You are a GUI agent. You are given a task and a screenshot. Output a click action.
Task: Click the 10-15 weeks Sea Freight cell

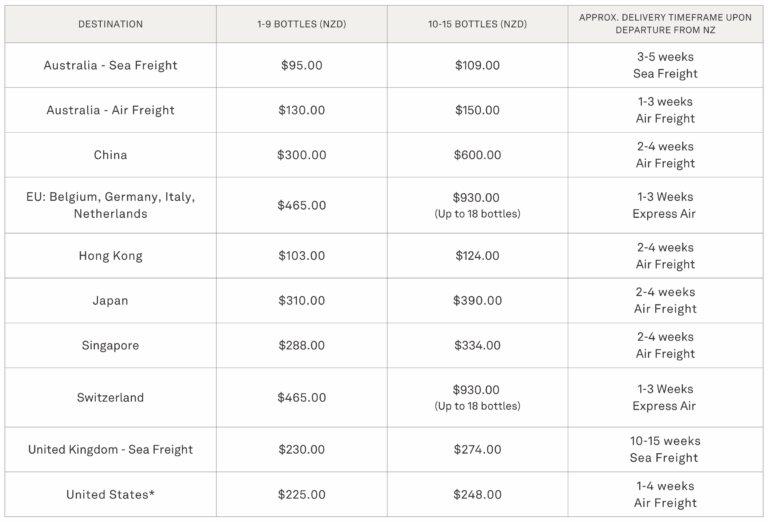pos(665,449)
